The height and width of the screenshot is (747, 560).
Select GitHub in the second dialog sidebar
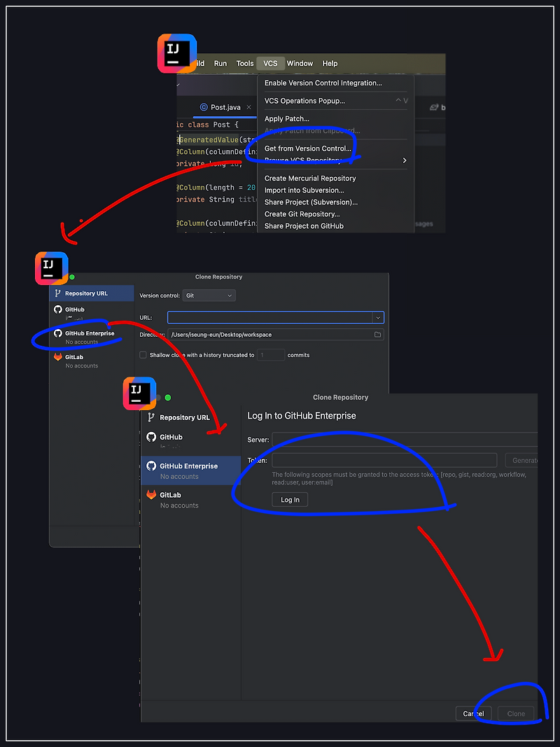tap(172, 438)
